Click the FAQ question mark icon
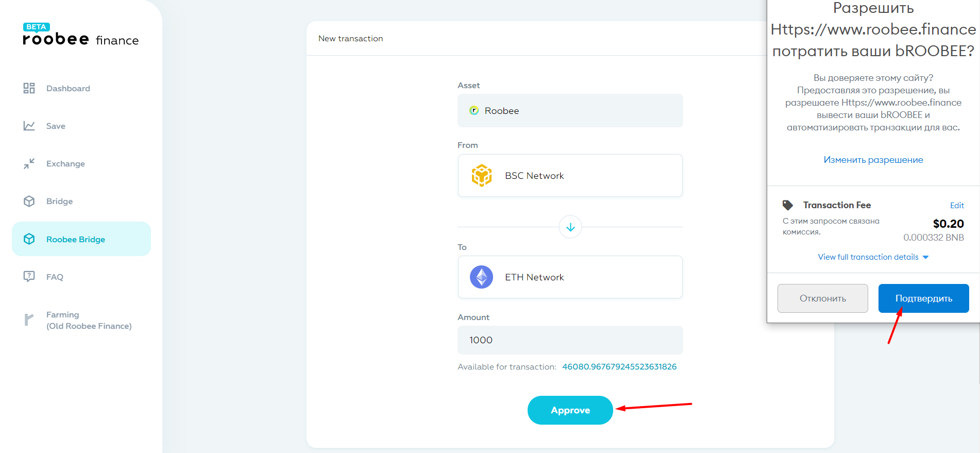The width and height of the screenshot is (980, 453). point(29,276)
